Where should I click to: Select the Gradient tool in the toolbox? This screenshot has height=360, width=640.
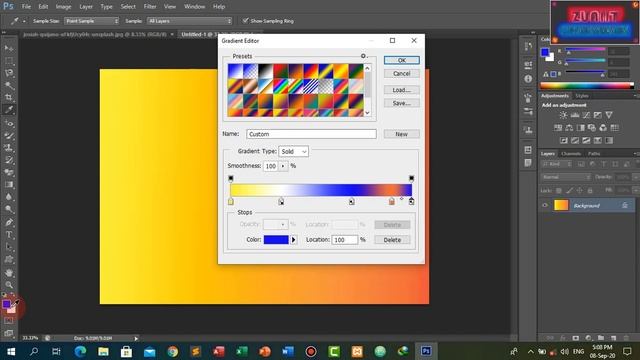(x=9, y=184)
